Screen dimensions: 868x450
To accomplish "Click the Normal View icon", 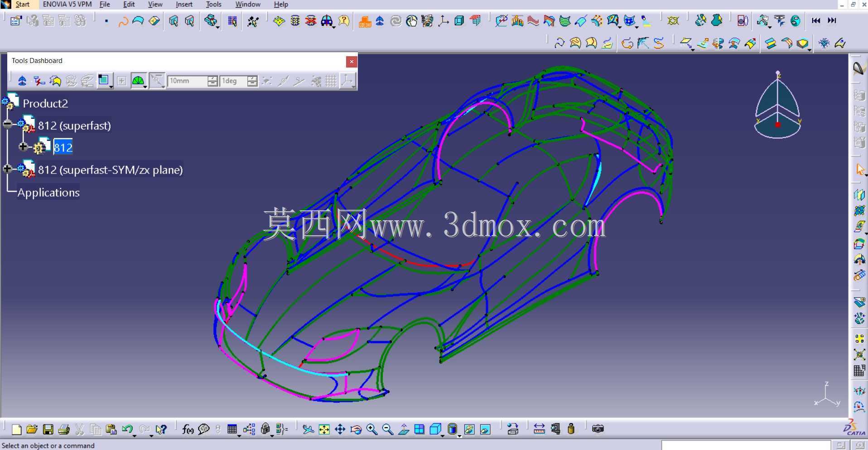I will click(x=404, y=429).
